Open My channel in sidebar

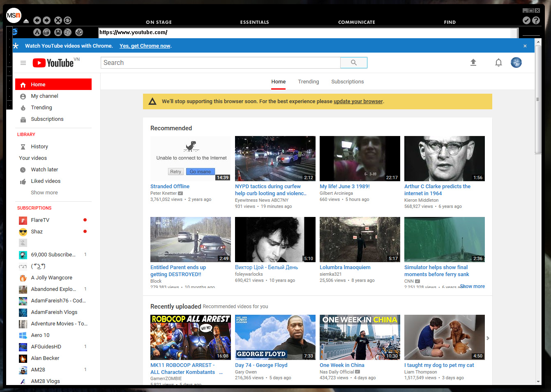click(x=53, y=96)
